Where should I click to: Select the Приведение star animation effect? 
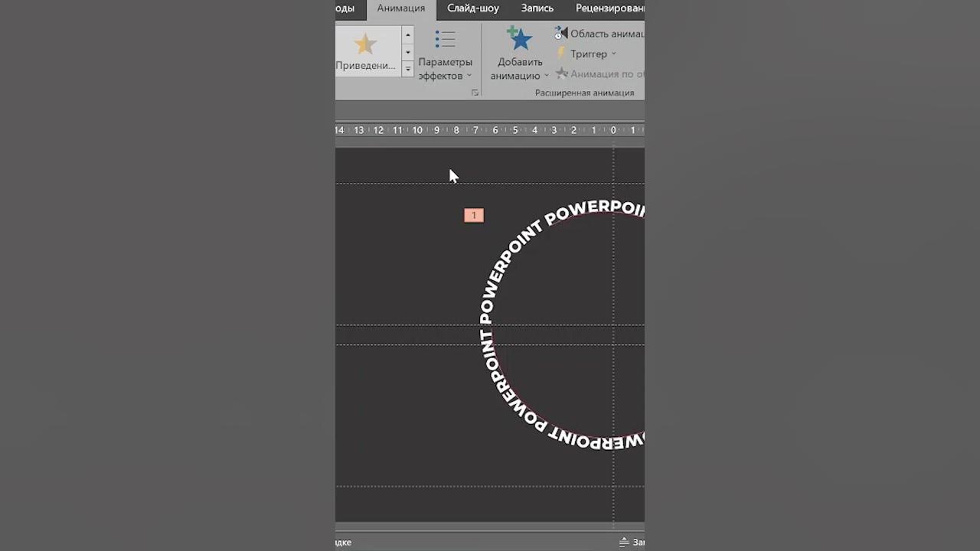(367, 51)
